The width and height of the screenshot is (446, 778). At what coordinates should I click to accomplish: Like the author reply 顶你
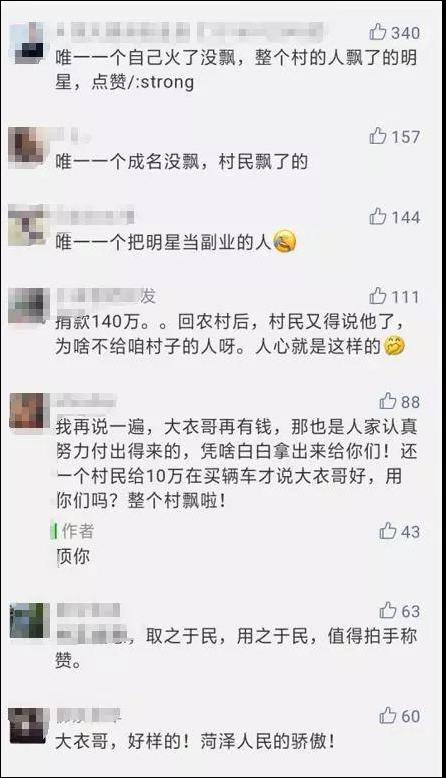(387, 531)
